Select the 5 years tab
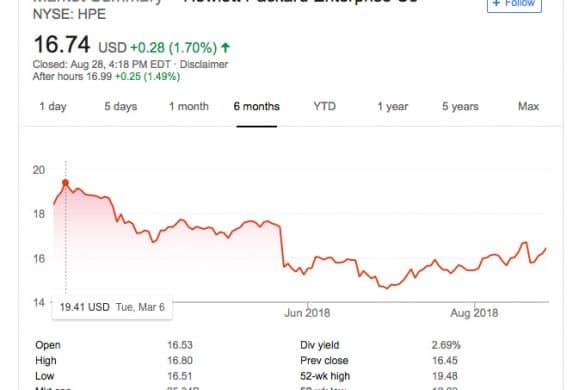This screenshot has width=585, height=390. [x=460, y=106]
